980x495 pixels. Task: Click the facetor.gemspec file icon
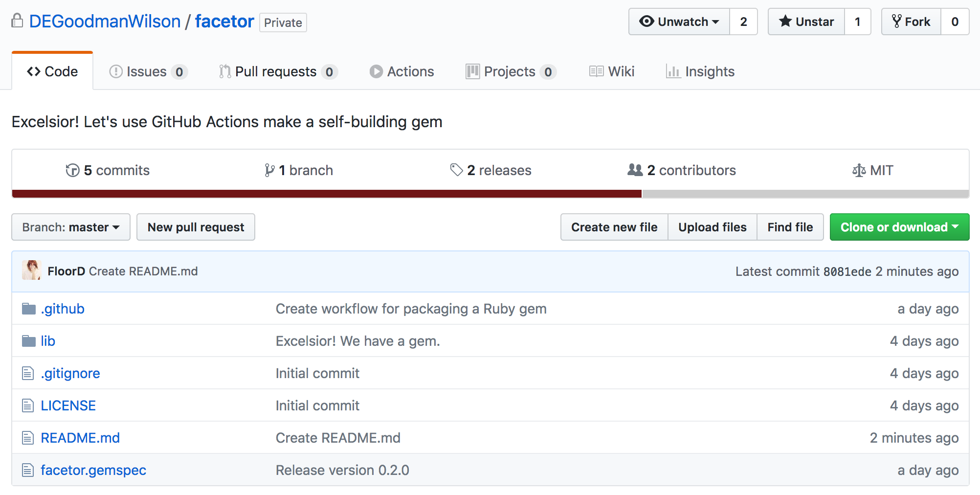(x=28, y=471)
